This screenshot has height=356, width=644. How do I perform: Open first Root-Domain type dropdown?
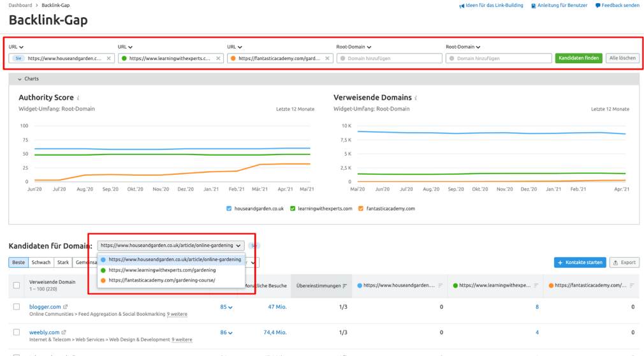pyautogui.click(x=354, y=47)
